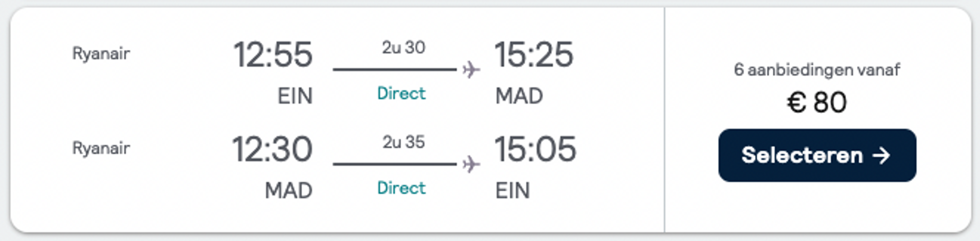This screenshot has height=241, width=980.
Task: Click the 2u 35 flight duration
Action: 403,142
